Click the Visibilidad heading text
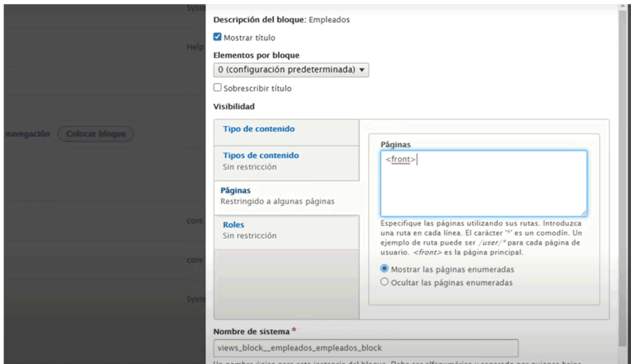The height and width of the screenshot is (364, 631). tap(234, 106)
